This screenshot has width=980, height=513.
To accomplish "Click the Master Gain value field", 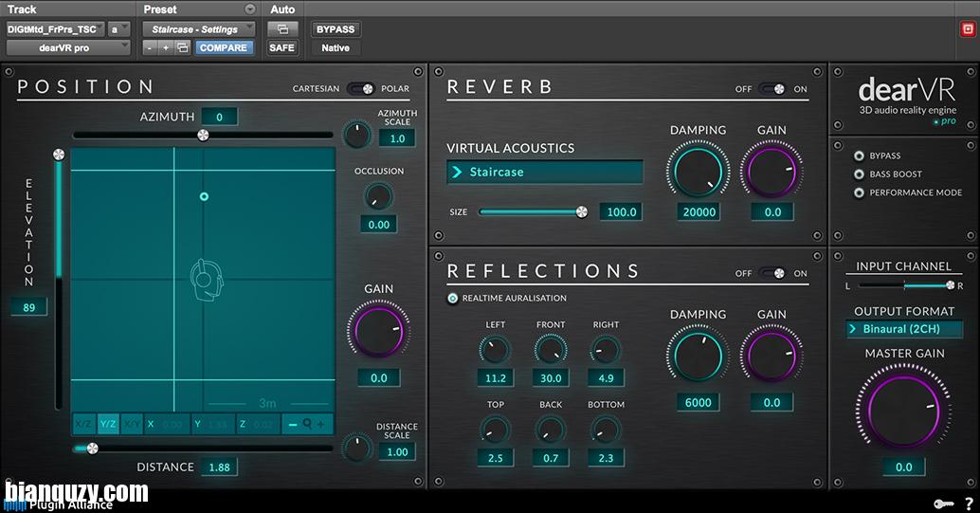I will 904,467.
